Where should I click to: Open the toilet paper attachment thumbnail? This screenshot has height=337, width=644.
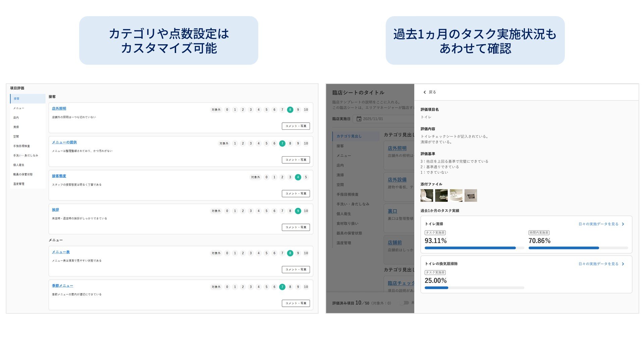tap(441, 195)
